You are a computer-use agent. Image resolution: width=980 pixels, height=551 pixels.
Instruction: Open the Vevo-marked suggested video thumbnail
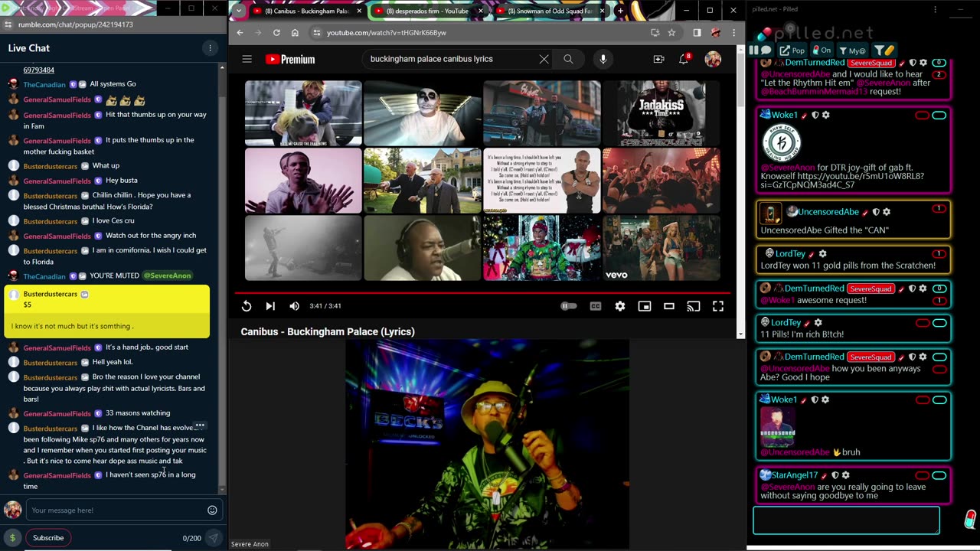[661, 248]
